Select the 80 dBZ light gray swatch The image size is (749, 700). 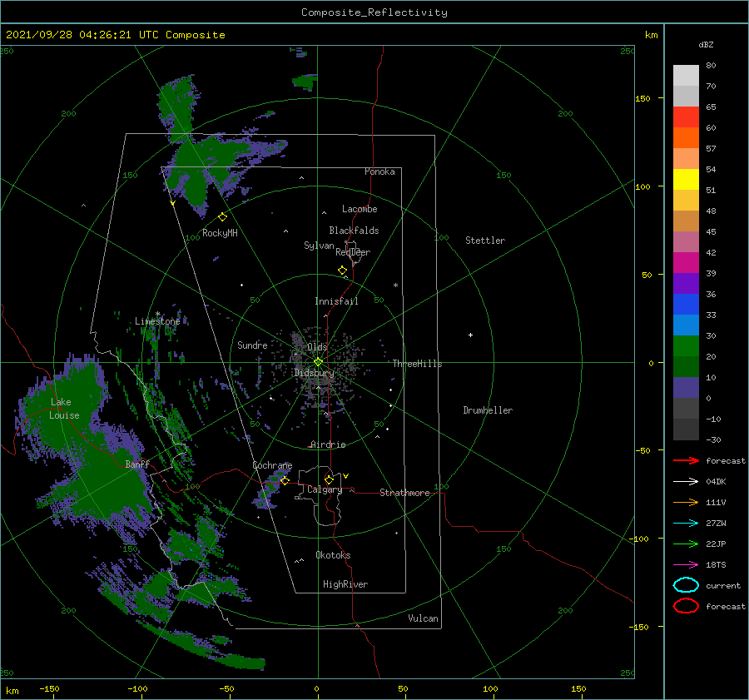click(686, 75)
